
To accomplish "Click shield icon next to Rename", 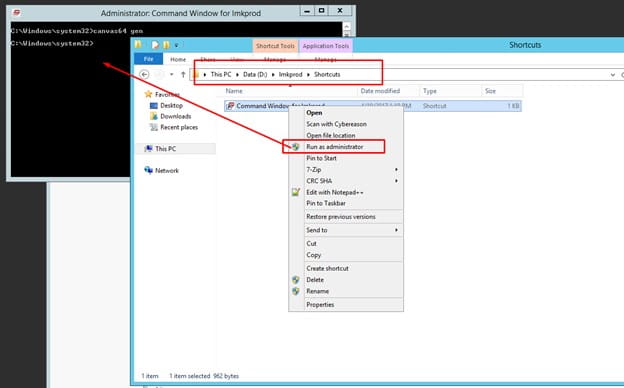I will tap(296, 291).
